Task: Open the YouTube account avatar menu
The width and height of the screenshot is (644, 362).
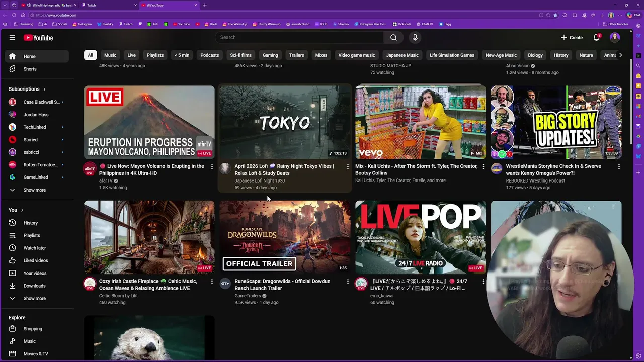Action: tap(615, 37)
